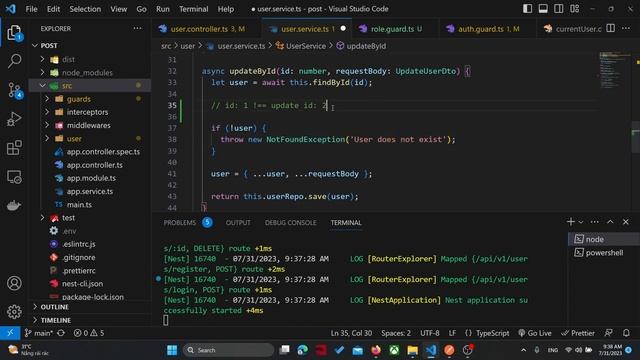Collapse the src folder
Image resolution: width=640 pixels, height=360 pixels.
pos(42,86)
